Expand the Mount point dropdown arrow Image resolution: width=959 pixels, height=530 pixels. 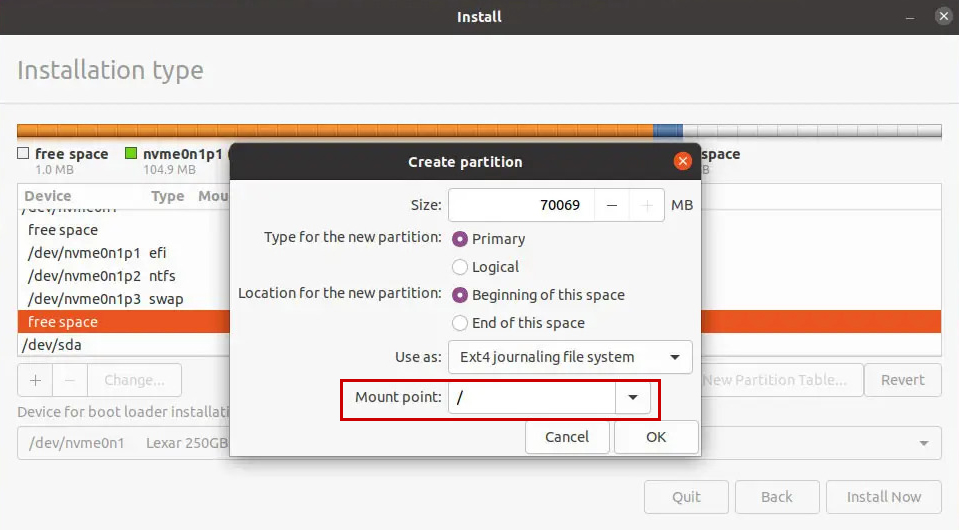[x=632, y=398]
